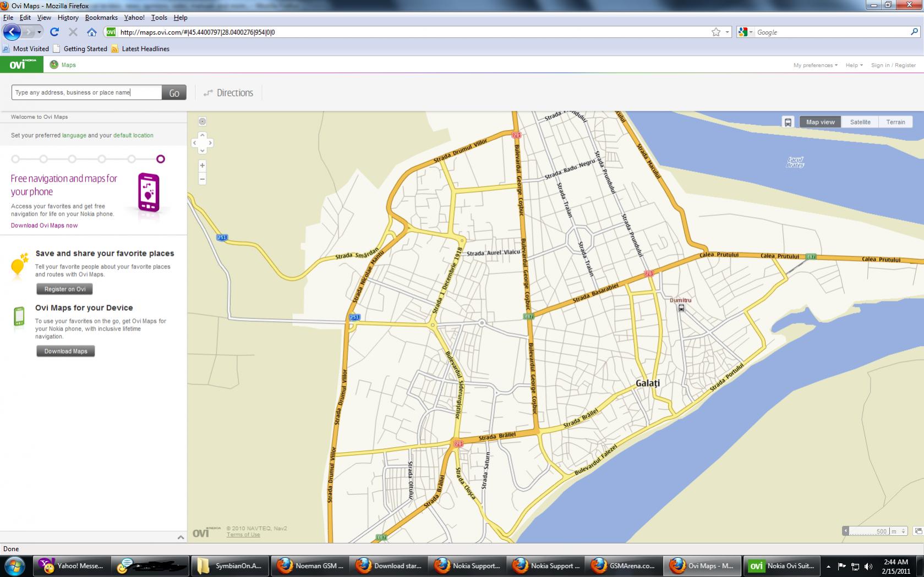This screenshot has width=924, height=577.
Task: Collapse side panel with bottom chevron
Action: click(x=181, y=537)
